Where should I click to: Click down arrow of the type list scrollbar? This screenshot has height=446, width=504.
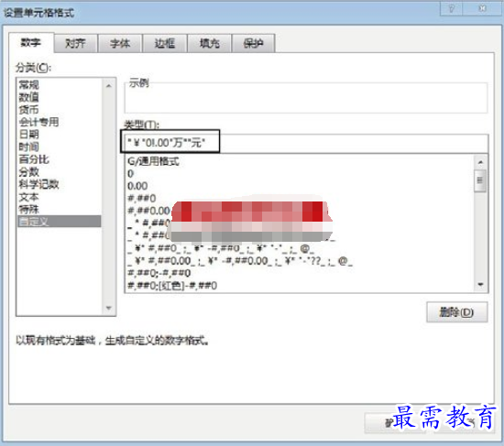(480, 285)
